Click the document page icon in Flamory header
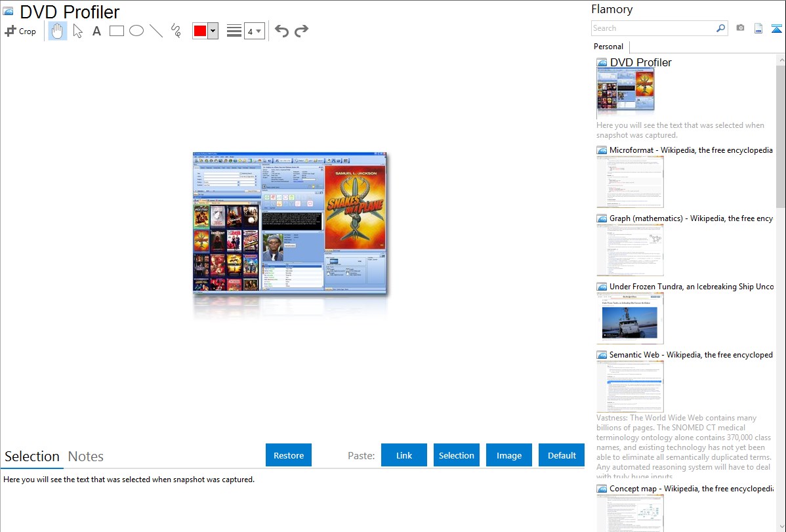 (x=758, y=29)
